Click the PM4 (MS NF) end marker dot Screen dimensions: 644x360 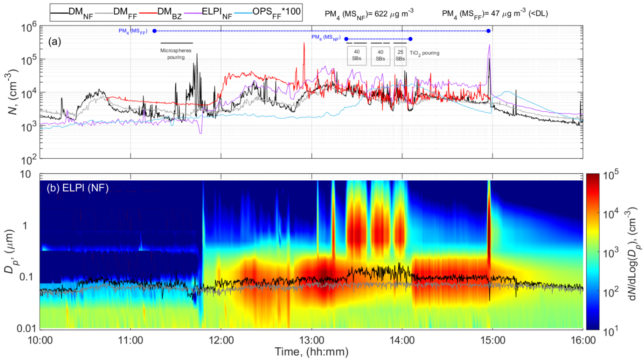point(410,39)
